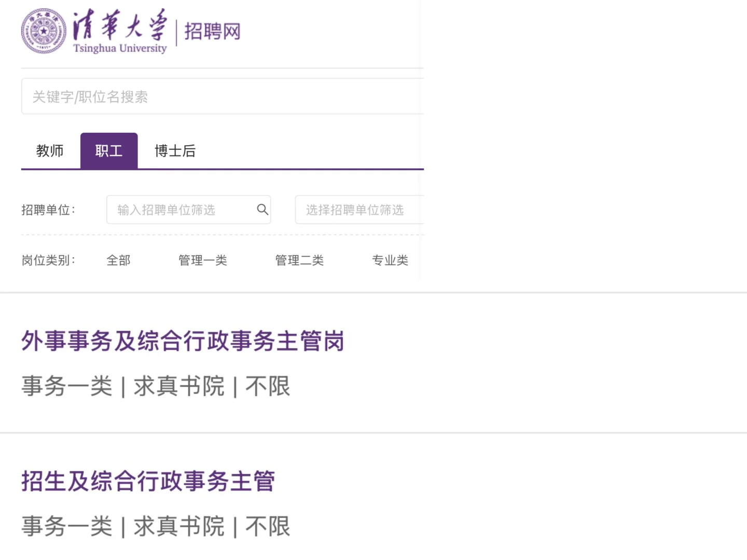Image resolution: width=747 pixels, height=560 pixels.
Task: Click the 招聘网 site title
Action: [213, 32]
